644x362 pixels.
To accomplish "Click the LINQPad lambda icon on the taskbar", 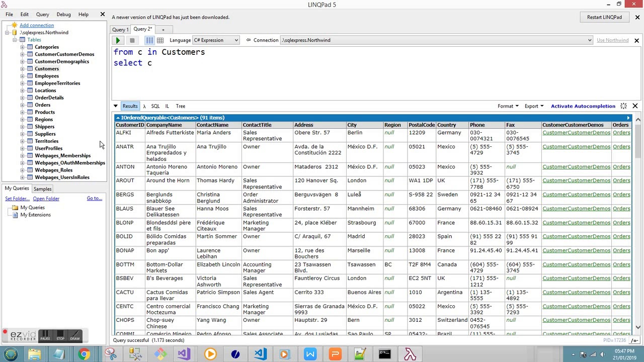I will pos(410,354).
